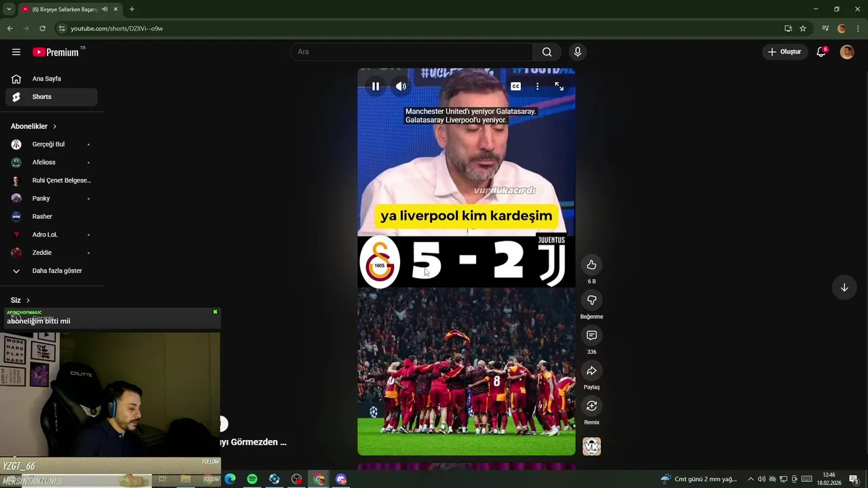Go to the next Short with down arrow
The height and width of the screenshot is (488, 868).
click(844, 287)
